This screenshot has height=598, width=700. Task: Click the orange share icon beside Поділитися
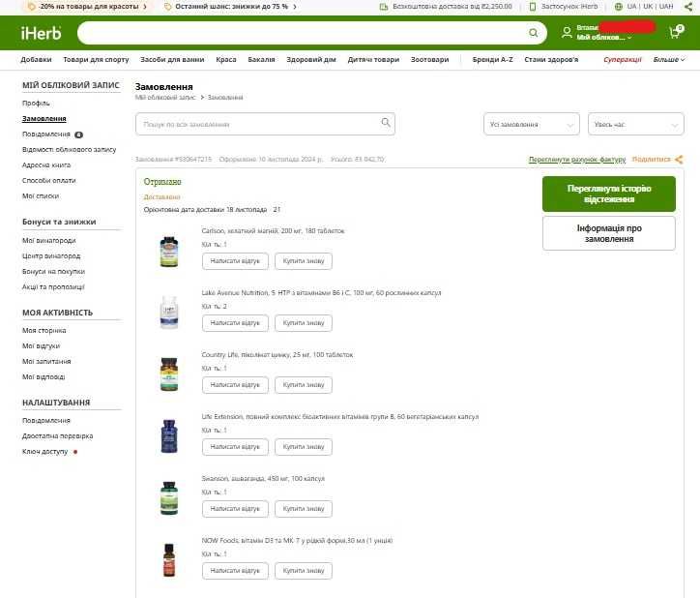pos(679,159)
